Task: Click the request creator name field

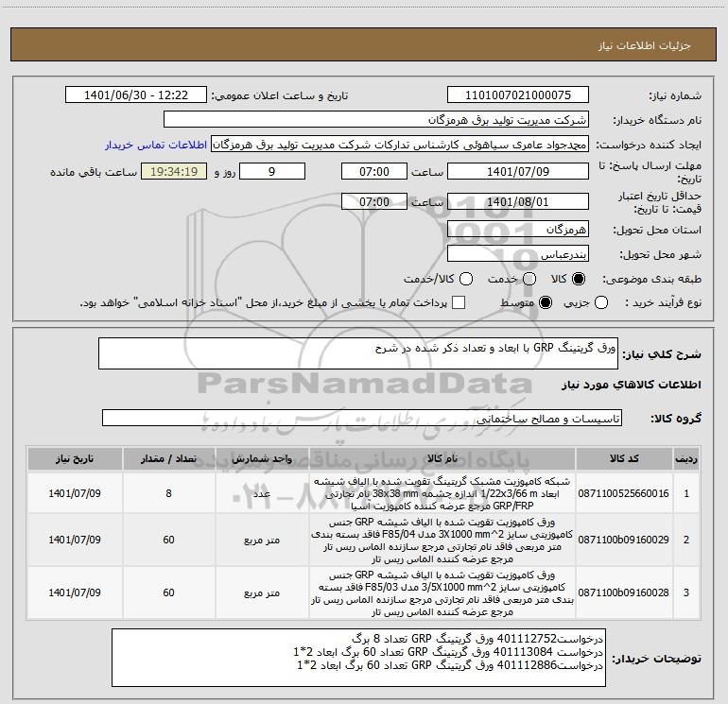Action: click(400, 145)
